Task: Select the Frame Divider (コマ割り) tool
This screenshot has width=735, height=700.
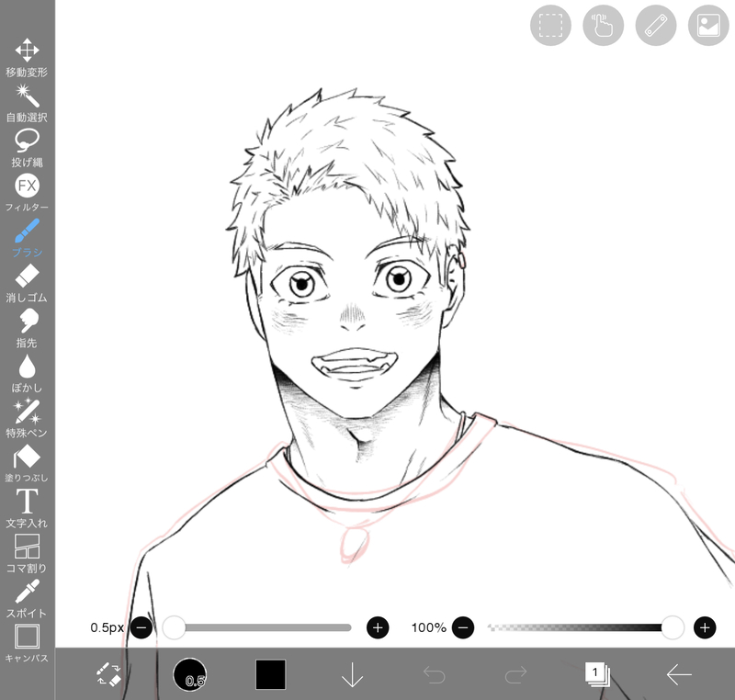Action: (x=27, y=554)
